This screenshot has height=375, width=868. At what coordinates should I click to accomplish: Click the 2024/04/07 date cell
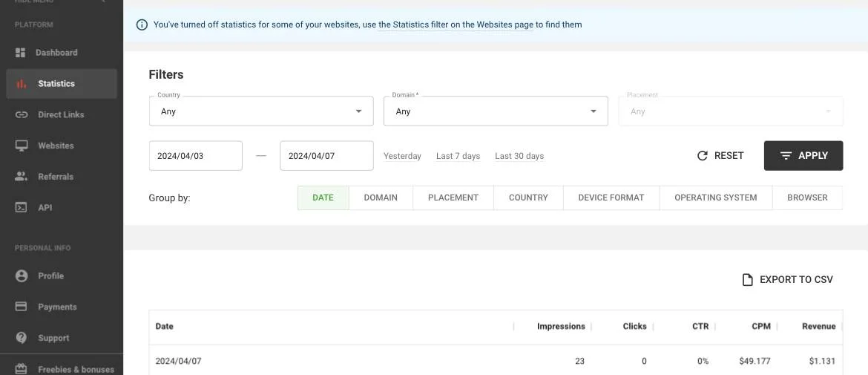tap(178, 361)
